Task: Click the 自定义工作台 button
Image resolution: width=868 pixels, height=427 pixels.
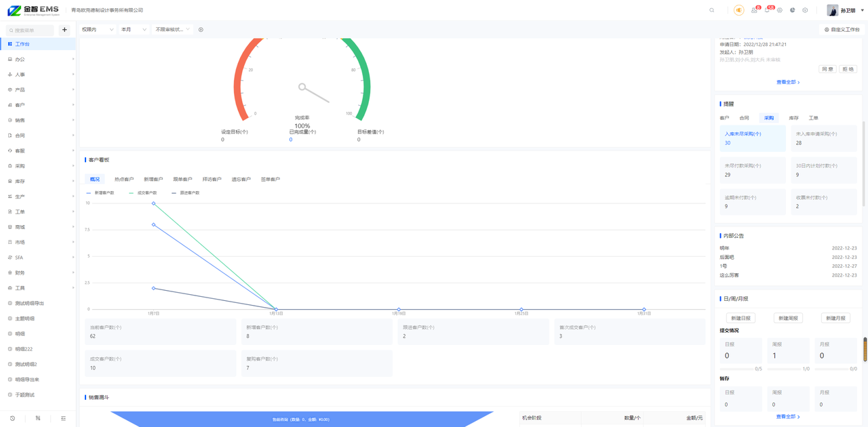Action: pyautogui.click(x=842, y=30)
